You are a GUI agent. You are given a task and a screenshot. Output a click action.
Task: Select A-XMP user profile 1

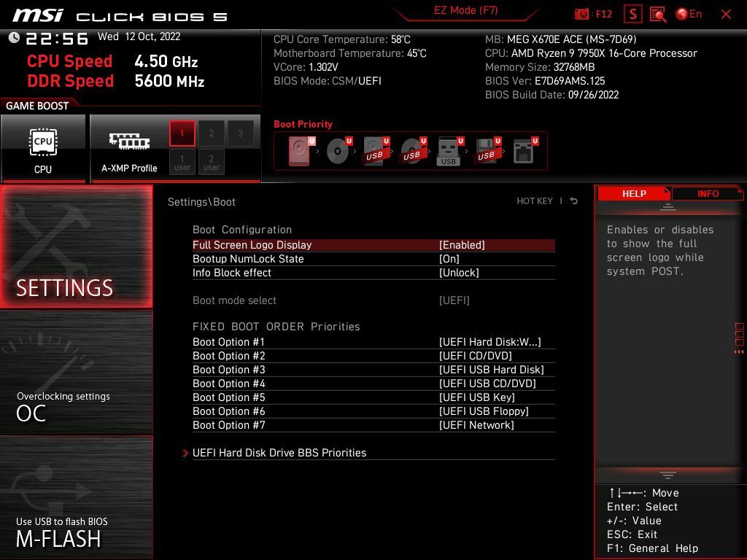point(182,162)
